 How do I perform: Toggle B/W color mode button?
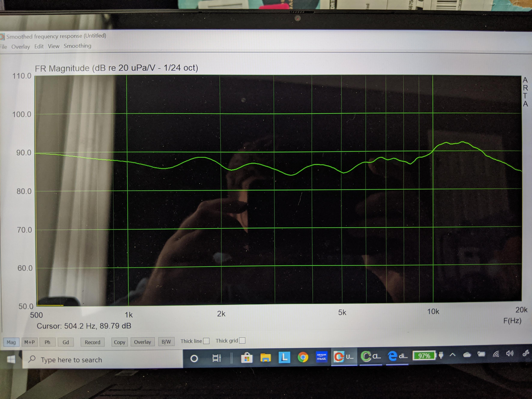coord(166,341)
